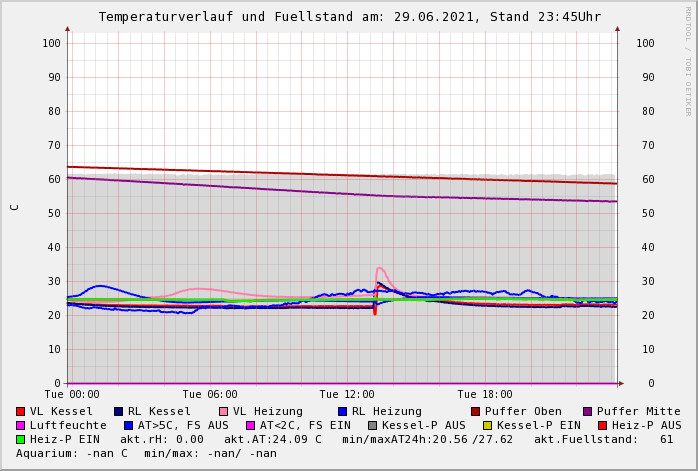Select the magenta Luftfeuchte legend swatch
This screenshot has width=698, height=471.
point(21,426)
